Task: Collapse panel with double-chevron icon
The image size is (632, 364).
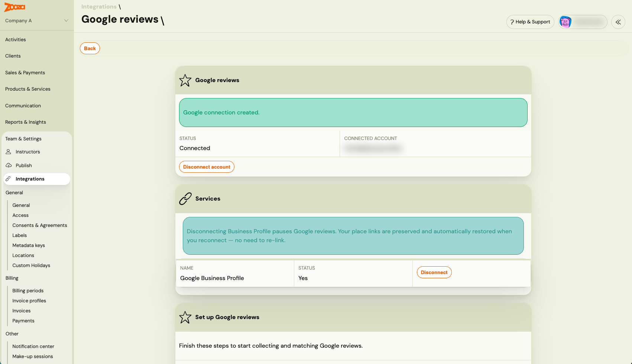Action: click(618, 22)
